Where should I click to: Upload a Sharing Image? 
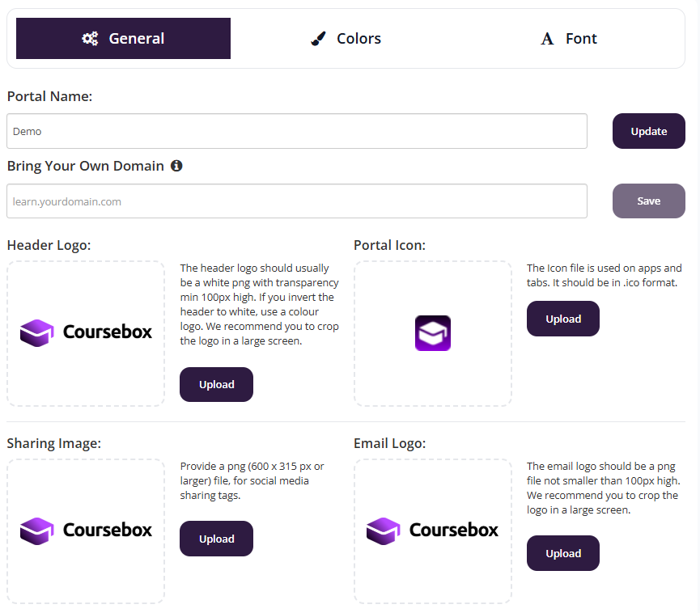(x=216, y=539)
